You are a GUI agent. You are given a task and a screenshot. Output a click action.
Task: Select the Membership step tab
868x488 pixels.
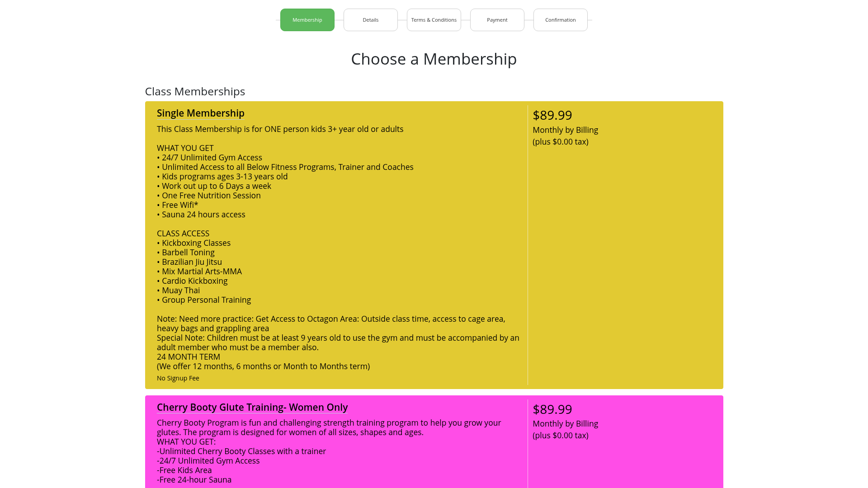[x=307, y=20]
